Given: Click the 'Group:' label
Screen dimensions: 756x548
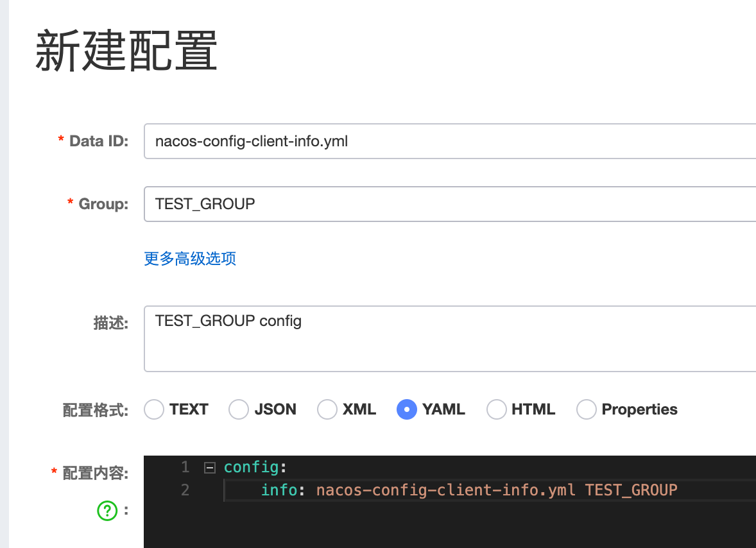Looking at the screenshot, I should tap(104, 204).
